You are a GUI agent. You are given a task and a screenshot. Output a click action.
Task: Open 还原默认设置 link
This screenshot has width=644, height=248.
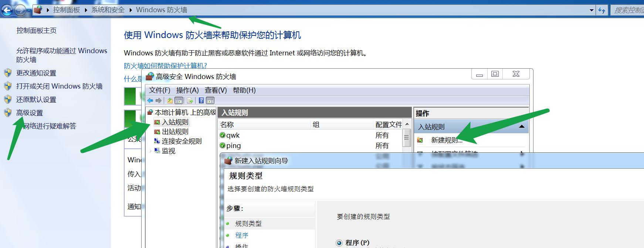click(36, 100)
